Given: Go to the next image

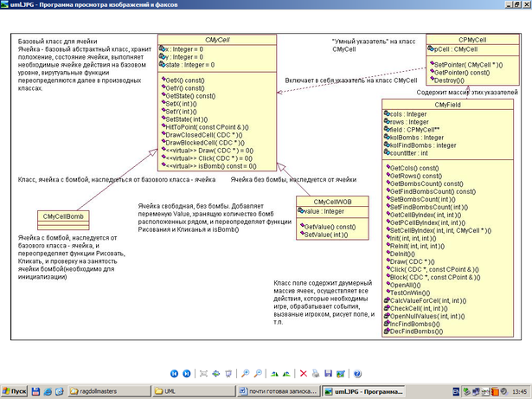Looking at the screenshot, I should 185,373.
